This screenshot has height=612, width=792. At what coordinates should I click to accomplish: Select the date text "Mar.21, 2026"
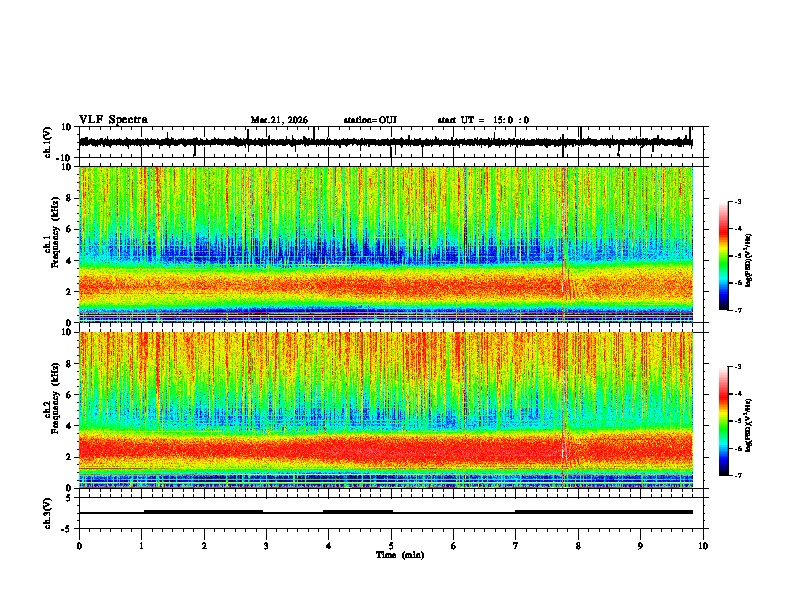point(279,120)
